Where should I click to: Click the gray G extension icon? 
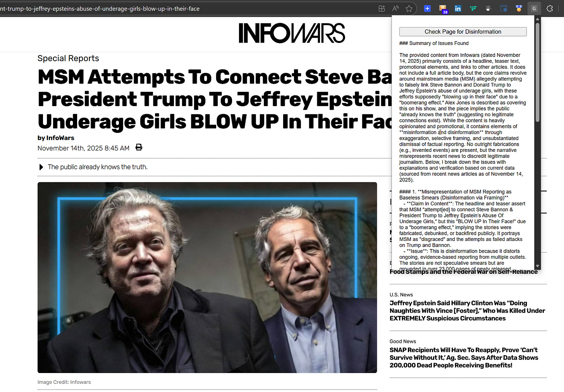[x=534, y=9]
